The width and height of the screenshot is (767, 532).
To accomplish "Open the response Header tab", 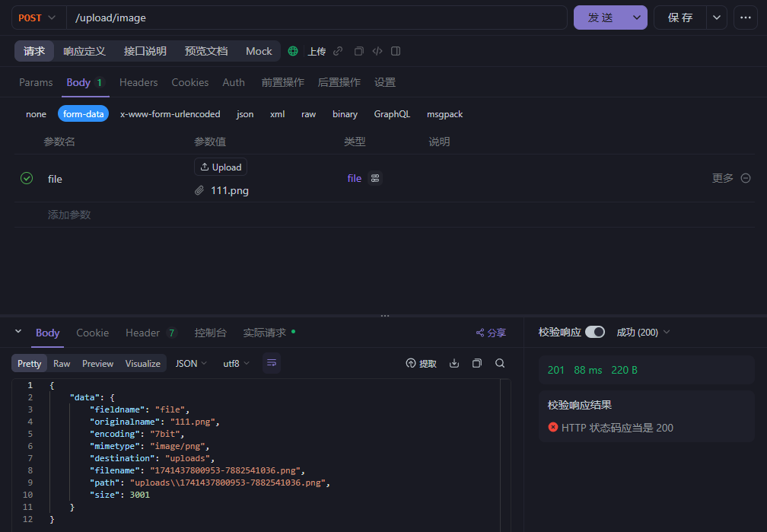I will click(x=151, y=333).
